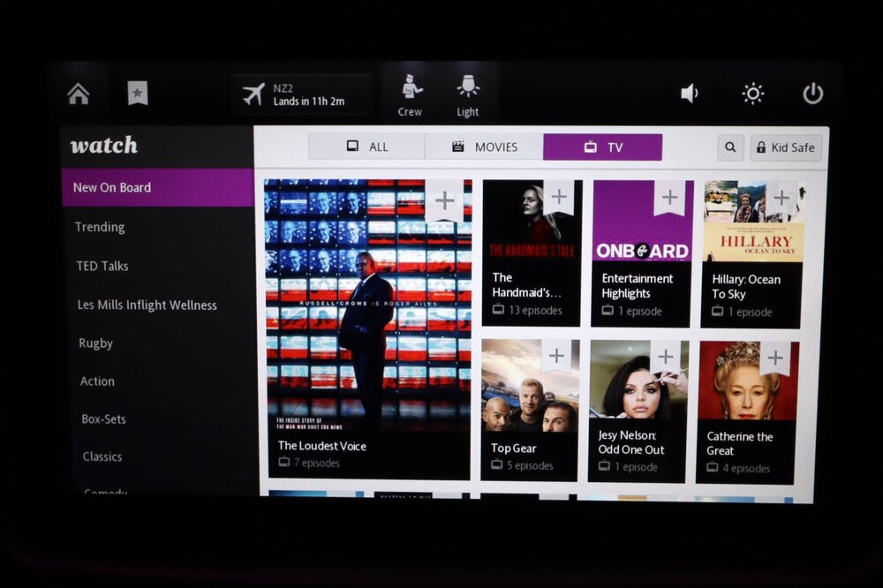Open the search magnifier
The height and width of the screenshot is (588, 883).
[730, 147]
